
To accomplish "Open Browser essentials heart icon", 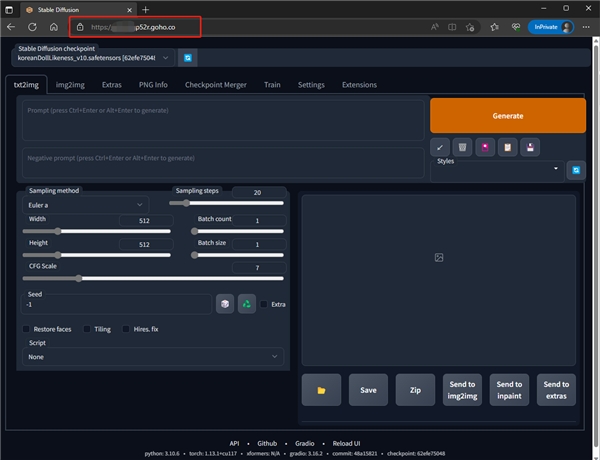I will point(516,27).
